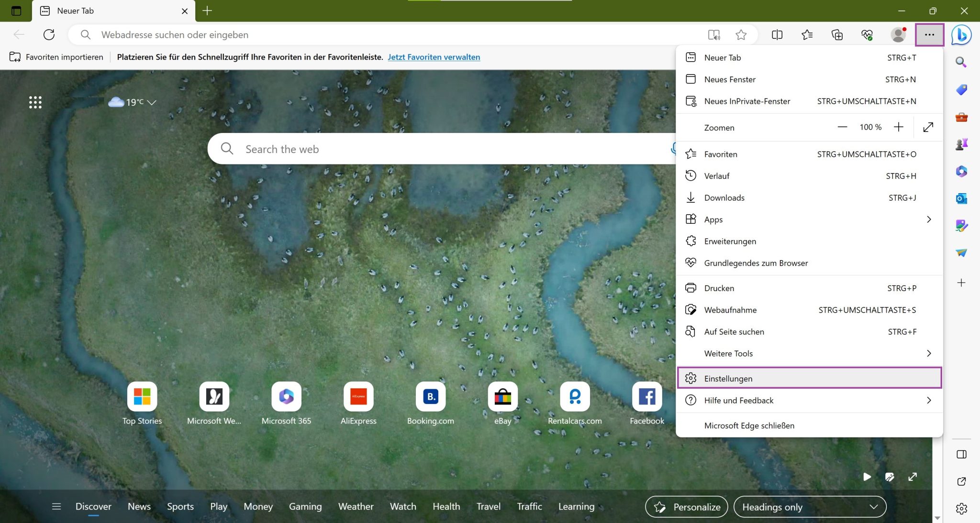Choose Neues InPrivate-Fenster menu entry

pos(747,101)
